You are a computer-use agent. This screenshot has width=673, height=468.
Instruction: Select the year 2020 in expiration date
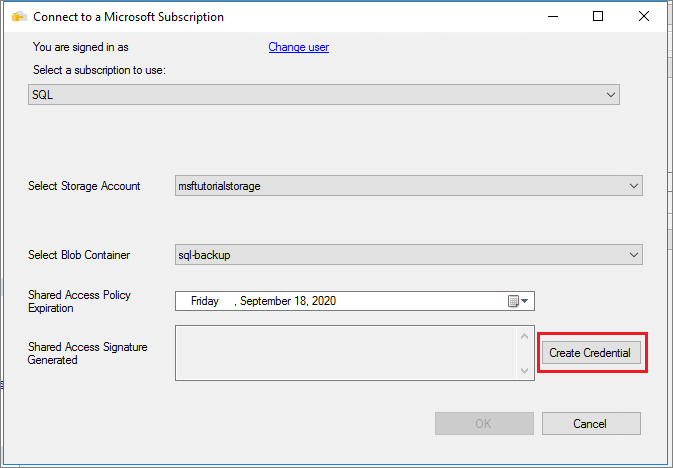[336, 301]
